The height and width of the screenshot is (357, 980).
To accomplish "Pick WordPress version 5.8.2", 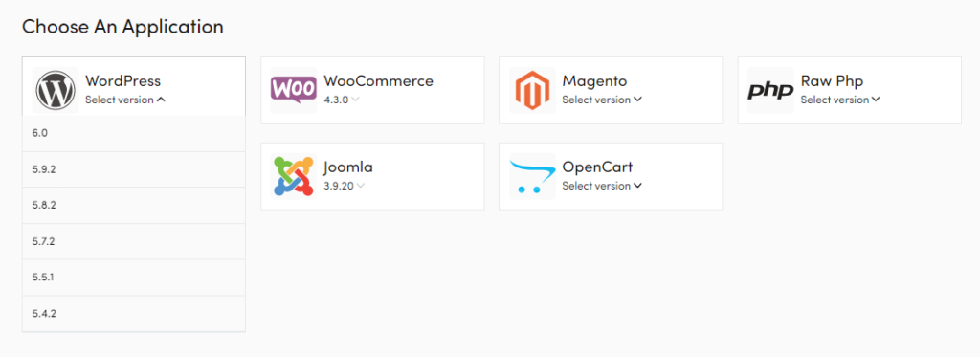I will [x=134, y=205].
